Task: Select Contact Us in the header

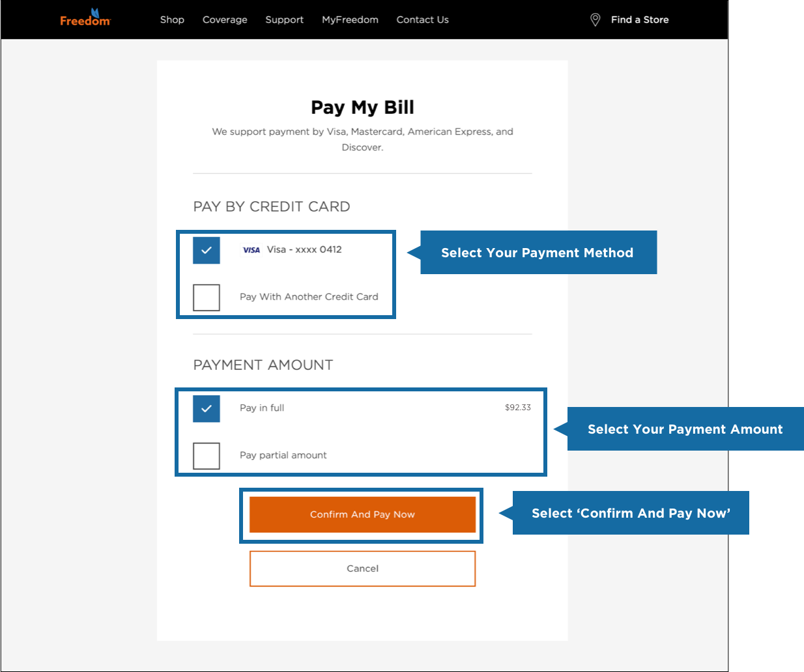Action: tap(422, 20)
